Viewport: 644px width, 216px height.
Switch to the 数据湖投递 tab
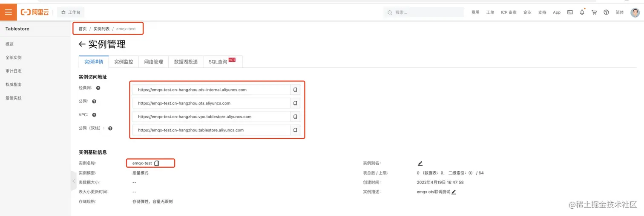(x=186, y=61)
